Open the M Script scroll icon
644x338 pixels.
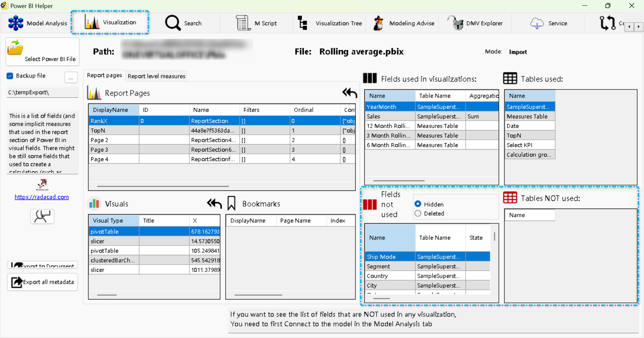(x=243, y=23)
